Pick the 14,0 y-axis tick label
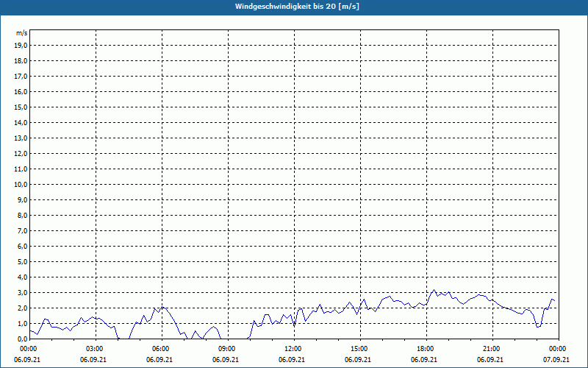 pyautogui.click(x=21, y=122)
